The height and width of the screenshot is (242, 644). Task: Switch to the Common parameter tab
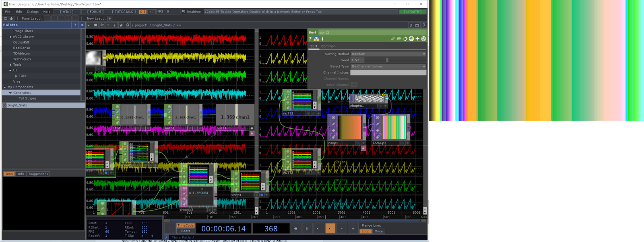328,46
